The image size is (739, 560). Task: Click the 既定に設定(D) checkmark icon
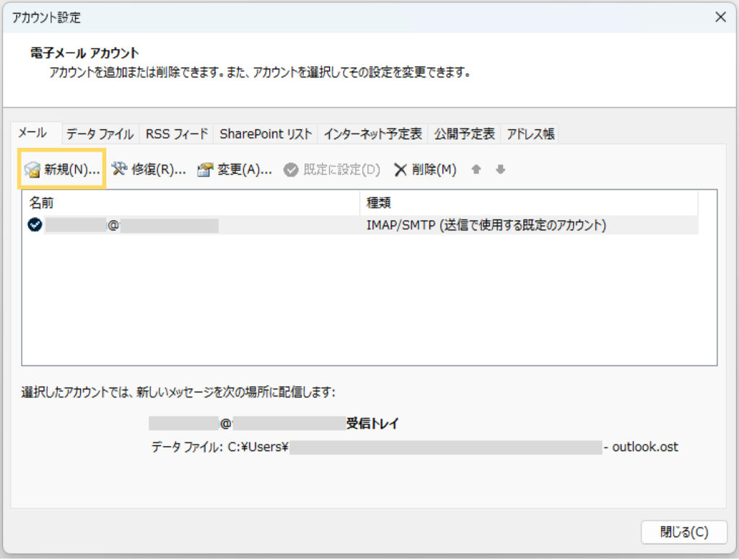point(291,170)
